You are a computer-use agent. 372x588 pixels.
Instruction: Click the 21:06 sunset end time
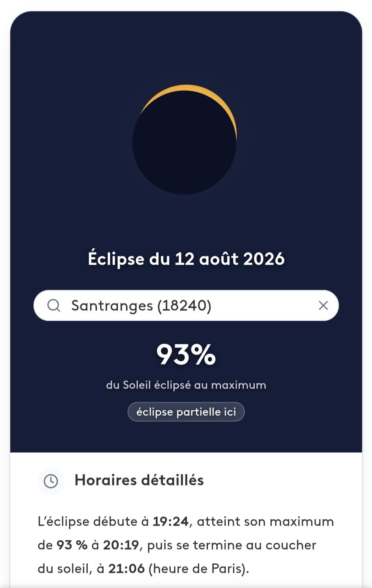pyautogui.click(x=126, y=569)
